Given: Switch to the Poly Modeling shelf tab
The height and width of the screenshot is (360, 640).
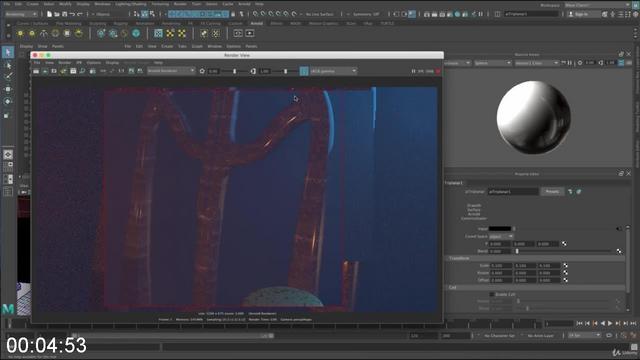Looking at the screenshot, I should (x=68, y=24).
